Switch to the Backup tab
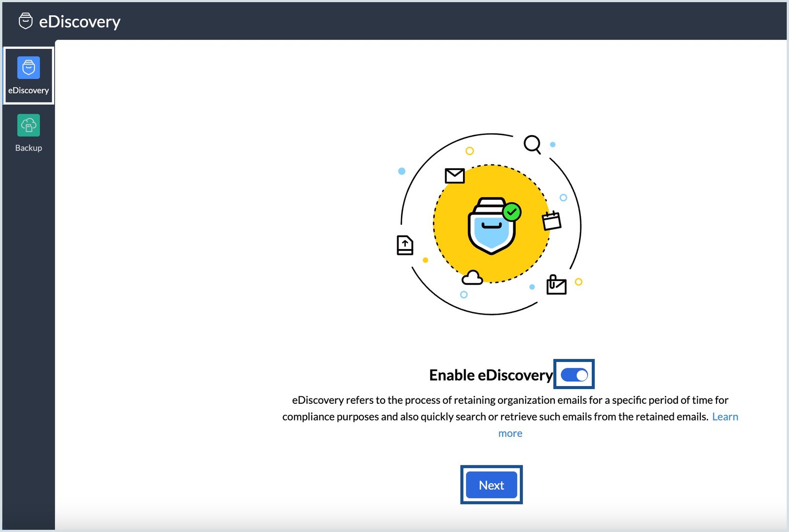 pos(28,133)
